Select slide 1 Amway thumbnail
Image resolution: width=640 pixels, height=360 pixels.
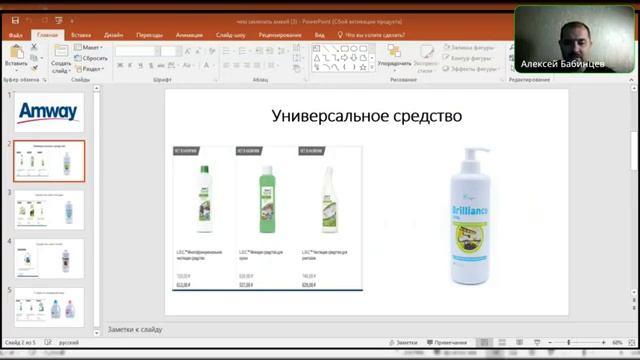pyautogui.click(x=49, y=112)
